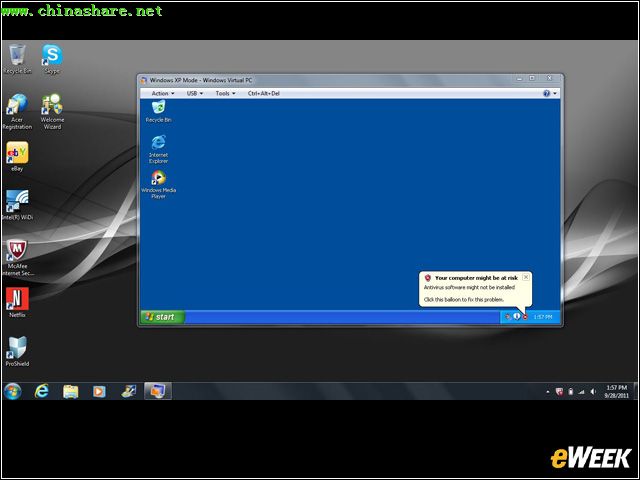Click the Windows 7 clock showing 1:57 PM

tap(616, 391)
